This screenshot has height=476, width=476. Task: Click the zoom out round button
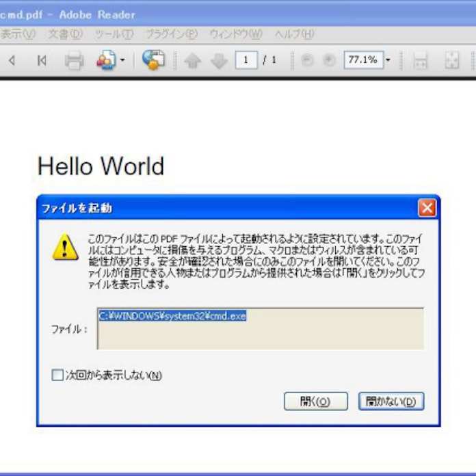point(307,60)
